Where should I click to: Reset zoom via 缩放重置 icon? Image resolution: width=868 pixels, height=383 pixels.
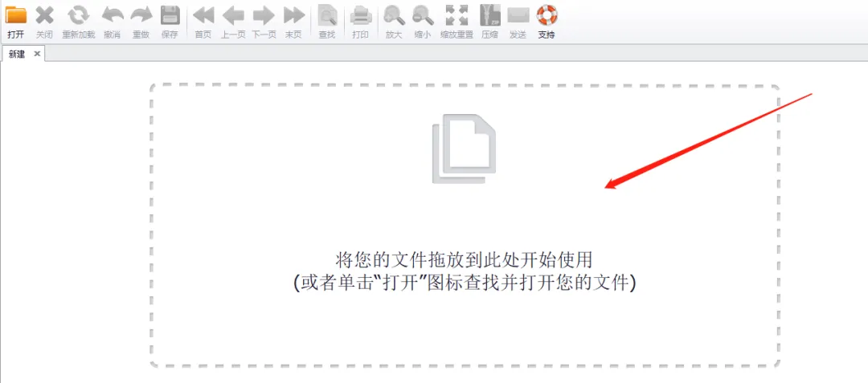tap(457, 15)
